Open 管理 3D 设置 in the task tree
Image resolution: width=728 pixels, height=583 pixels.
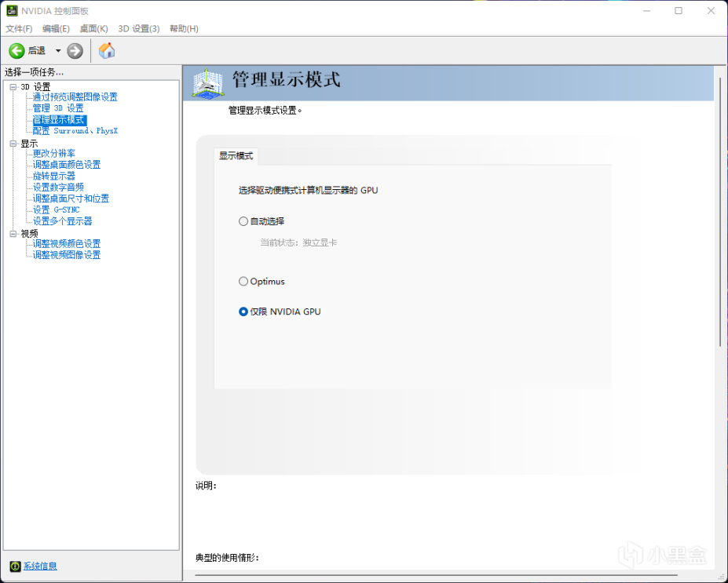coord(58,108)
